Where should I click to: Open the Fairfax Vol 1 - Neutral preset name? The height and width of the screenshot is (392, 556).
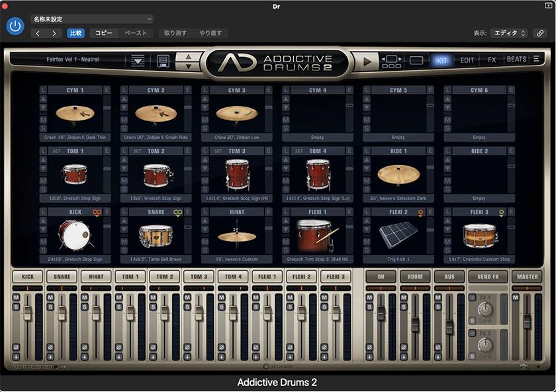pos(73,59)
